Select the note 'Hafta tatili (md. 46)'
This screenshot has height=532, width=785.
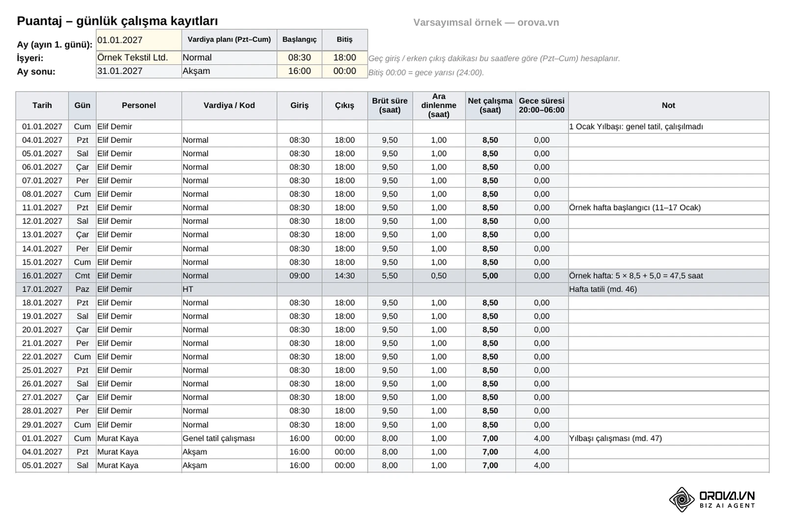pos(603,289)
